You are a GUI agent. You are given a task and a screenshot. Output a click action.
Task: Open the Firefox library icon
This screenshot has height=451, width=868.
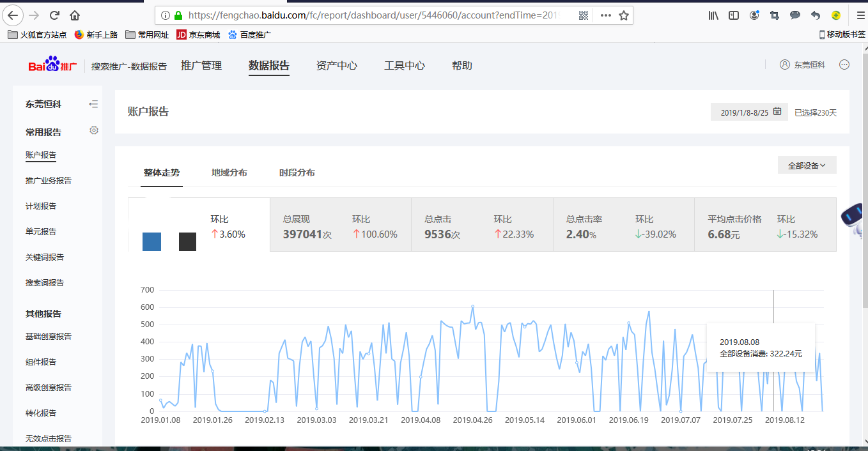pyautogui.click(x=713, y=15)
